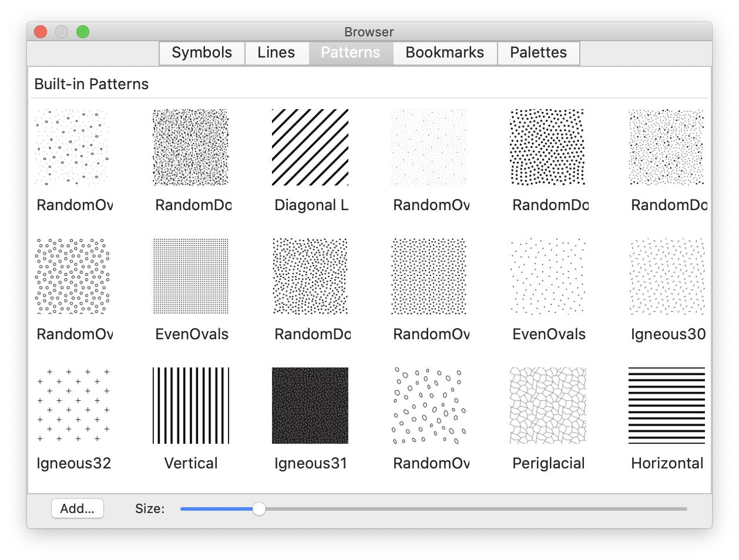Switch to the Bookmarks tab
The image size is (739, 560).
445,53
